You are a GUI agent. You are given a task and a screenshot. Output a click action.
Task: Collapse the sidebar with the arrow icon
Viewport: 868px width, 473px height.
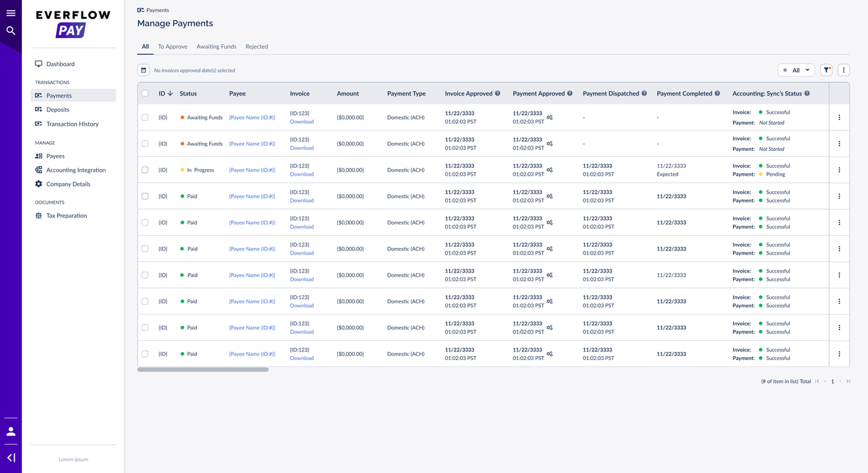point(11,458)
